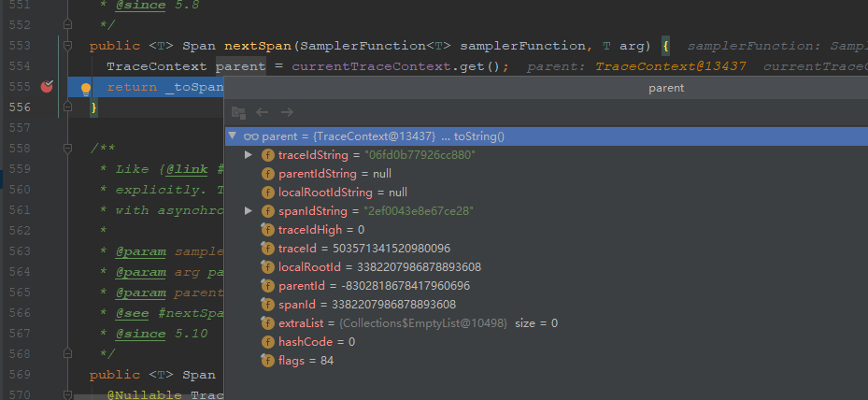Click the back arrow in parent popup
868x400 pixels.
[x=263, y=112]
